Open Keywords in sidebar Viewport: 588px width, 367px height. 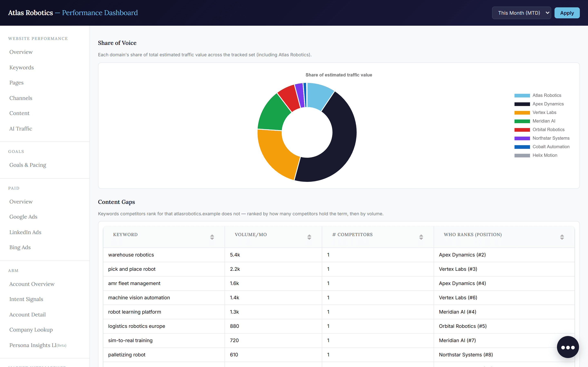pyautogui.click(x=21, y=67)
